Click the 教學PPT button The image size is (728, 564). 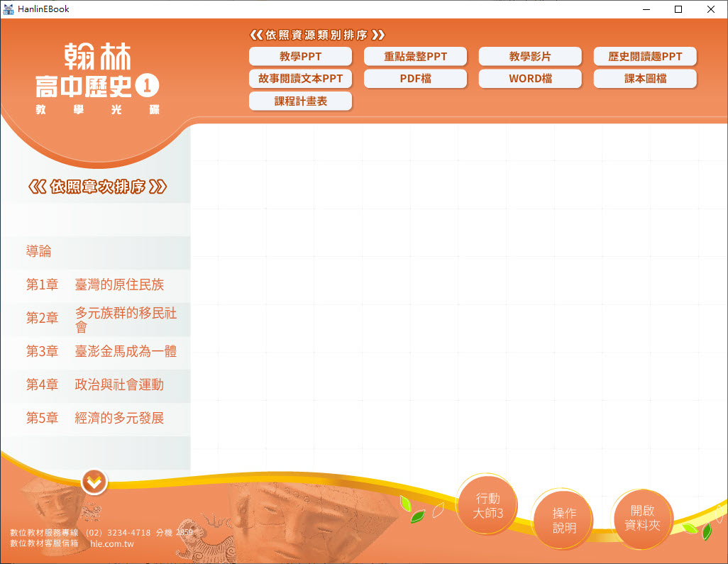pyautogui.click(x=301, y=57)
